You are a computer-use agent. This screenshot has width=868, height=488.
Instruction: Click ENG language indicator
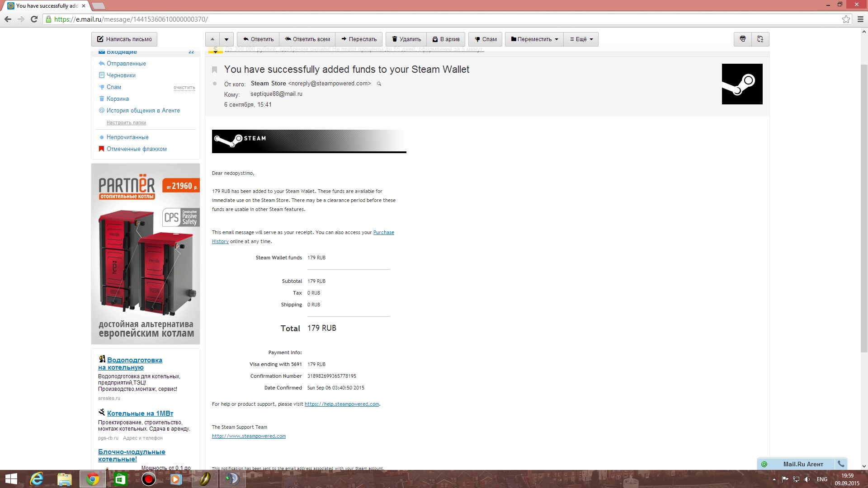(x=822, y=479)
